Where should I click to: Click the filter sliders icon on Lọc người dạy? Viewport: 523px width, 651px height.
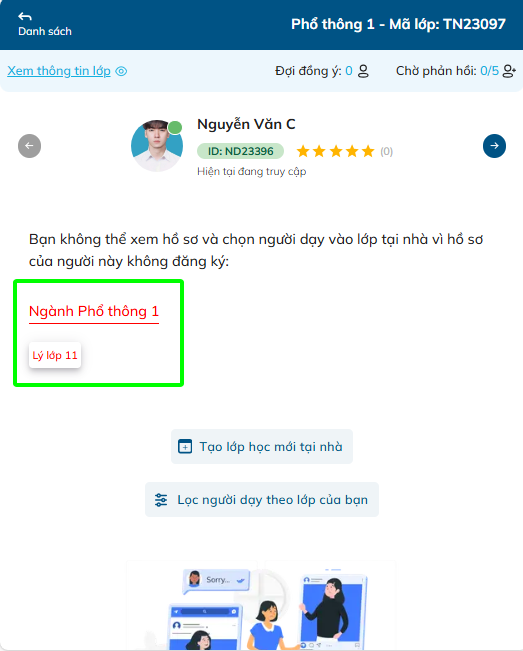pyautogui.click(x=161, y=500)
